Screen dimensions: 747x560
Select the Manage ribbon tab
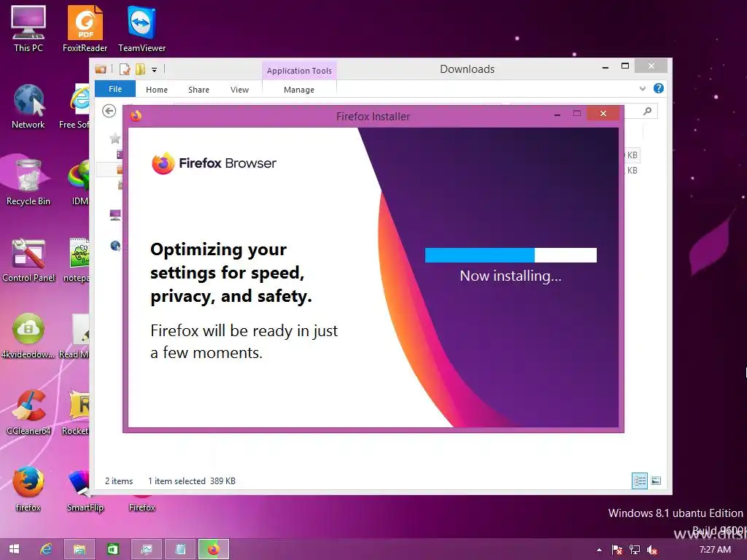tap(299, 90)
